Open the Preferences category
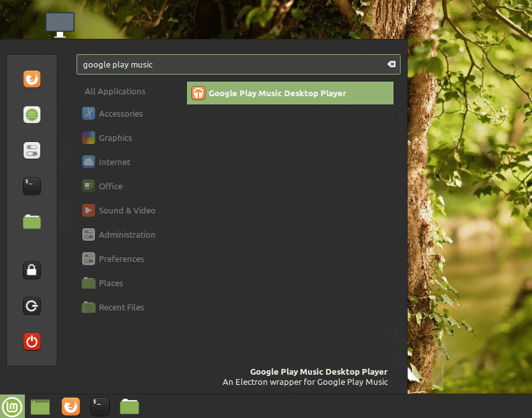Viewport: 532px width, 418px height. pyautogui.click(x=121, y=259)
